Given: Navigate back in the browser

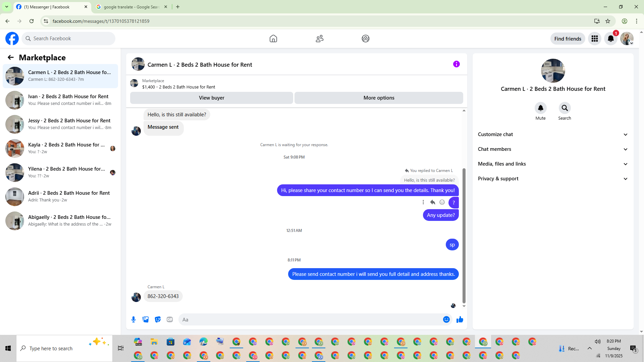Looking at the screenshot, I should point(7,21).
